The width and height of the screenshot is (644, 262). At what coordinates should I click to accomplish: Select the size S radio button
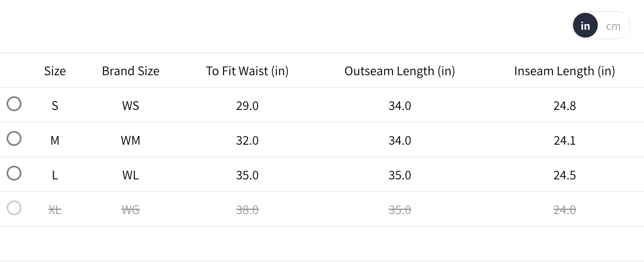pos(14,104)
